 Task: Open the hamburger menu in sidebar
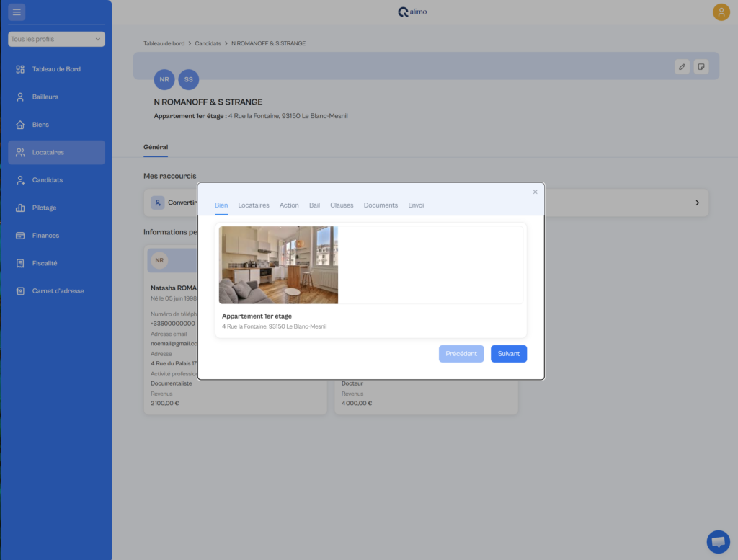click(x=17, y=12)
